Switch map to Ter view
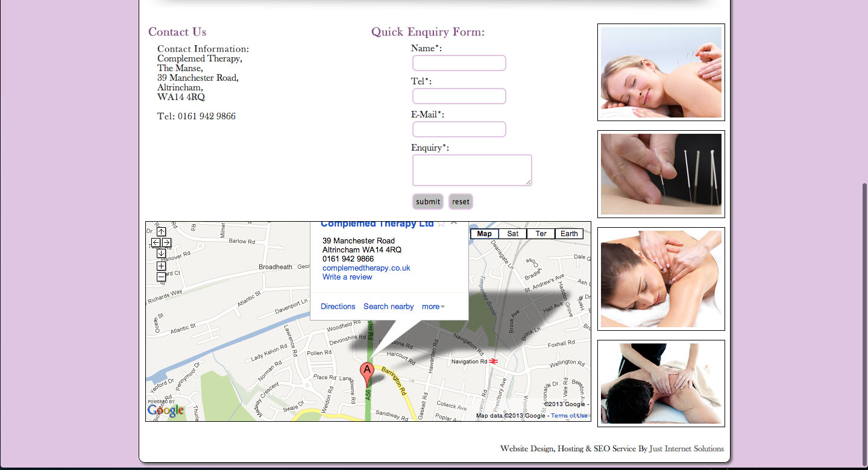Screen dimensions: 868x470 point(541,234)
